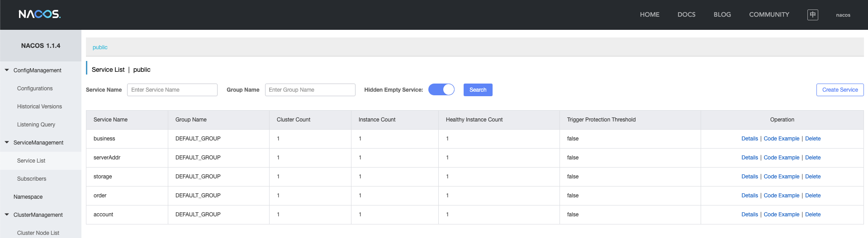This screenshot has width=868, height=238.
Task: Click the ConfigManagement menu label
Action: pos(38,70)
